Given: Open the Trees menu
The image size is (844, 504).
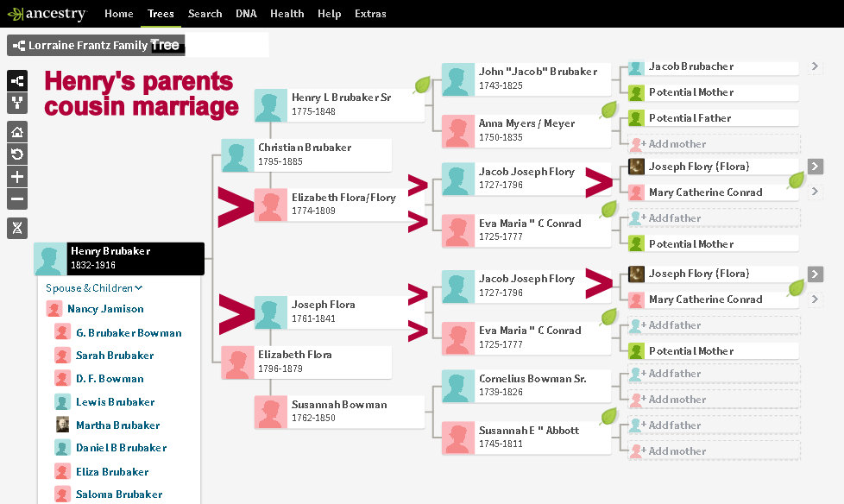Looking at the screenshot, I should pos(161,14).
